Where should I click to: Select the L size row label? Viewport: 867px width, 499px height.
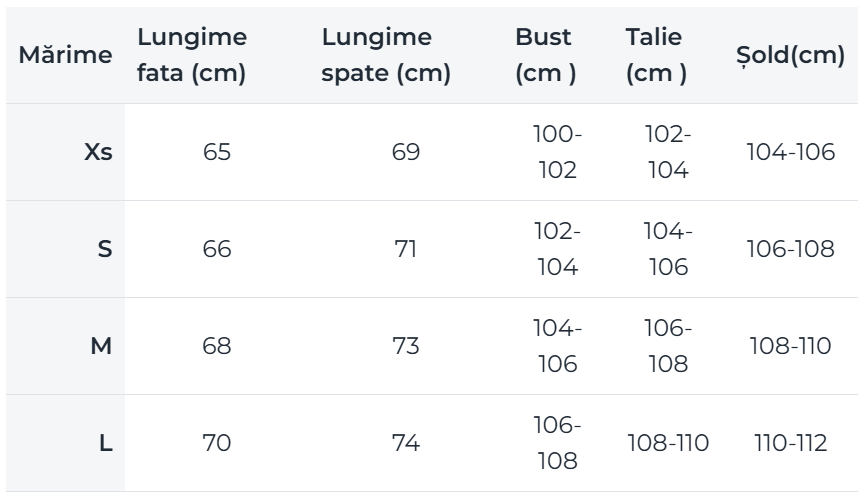(106, 443)
